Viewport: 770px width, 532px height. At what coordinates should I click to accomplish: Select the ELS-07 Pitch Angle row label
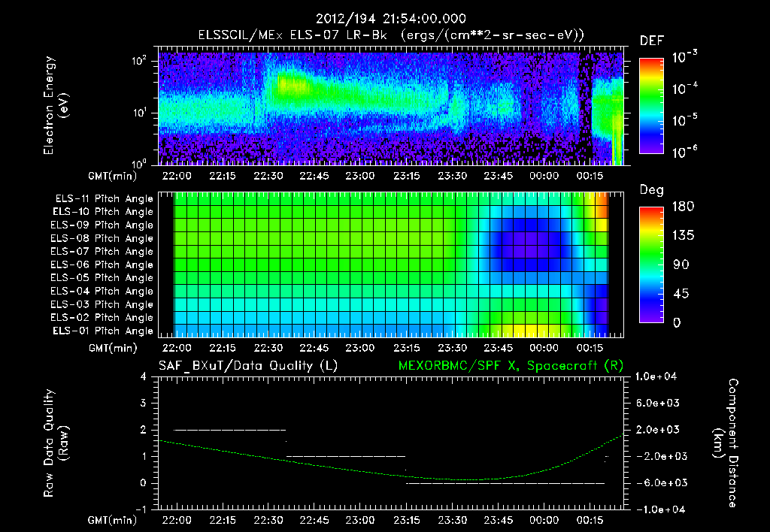pos(102,251)
